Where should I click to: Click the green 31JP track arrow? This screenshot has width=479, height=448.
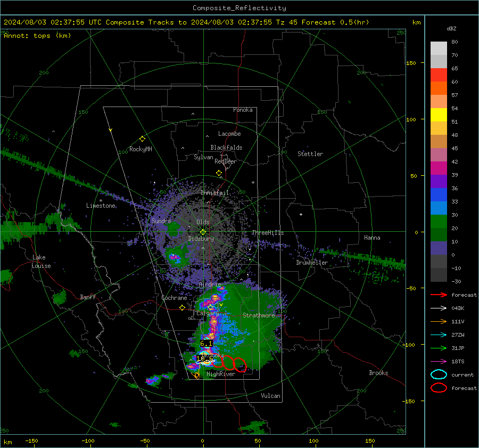point(439,348)
